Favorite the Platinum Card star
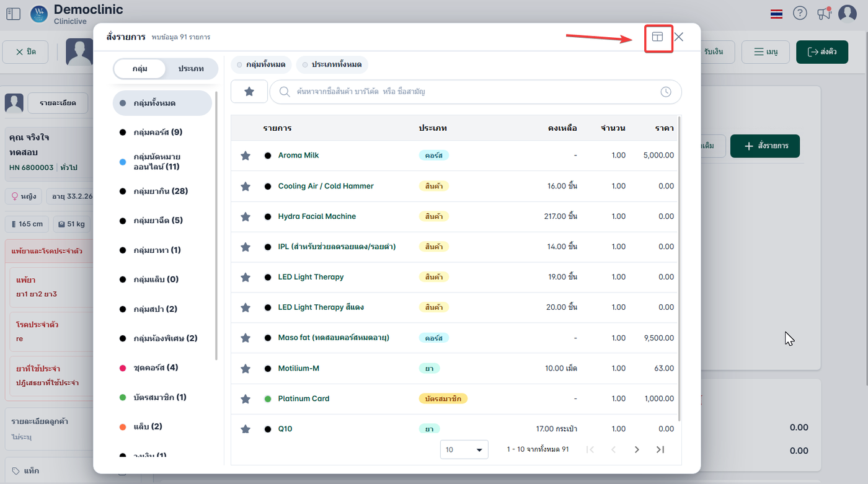868x484 pixels. click(246, 398)
